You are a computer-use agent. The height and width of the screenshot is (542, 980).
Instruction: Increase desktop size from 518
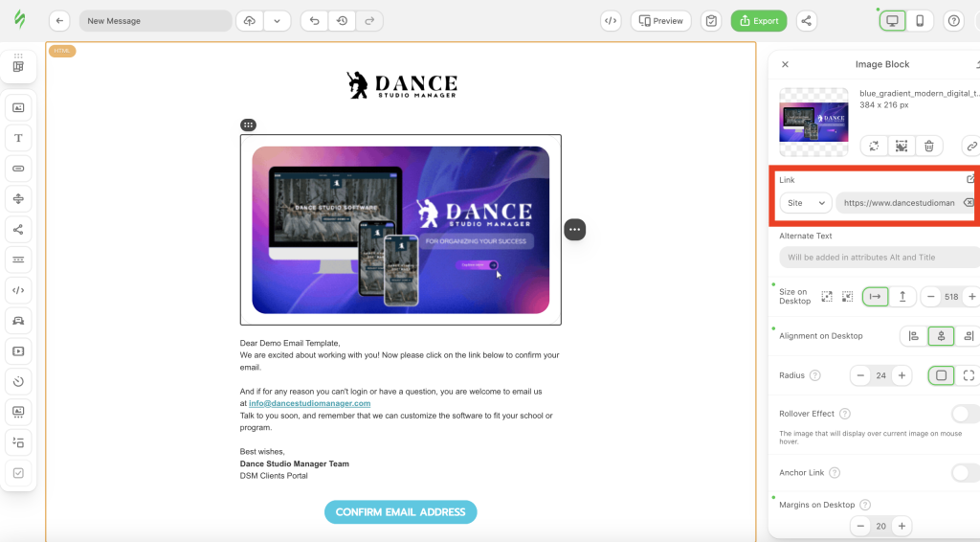pyautogui.click(x=972, y=296)
